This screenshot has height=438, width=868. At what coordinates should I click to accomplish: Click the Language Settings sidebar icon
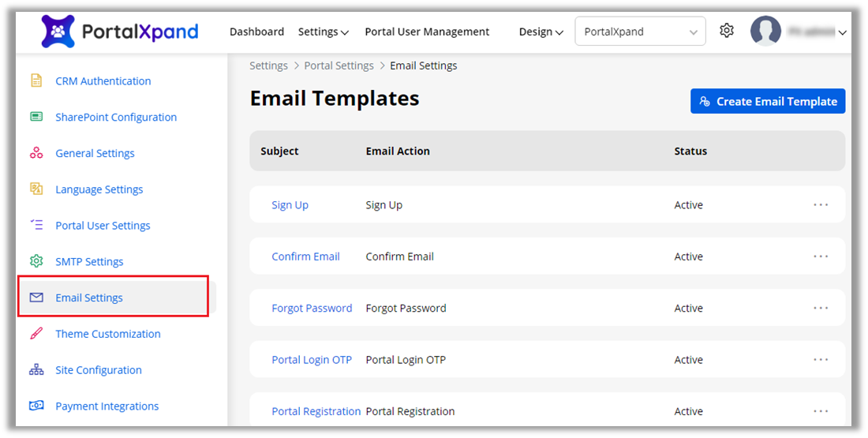pos(36,189)
